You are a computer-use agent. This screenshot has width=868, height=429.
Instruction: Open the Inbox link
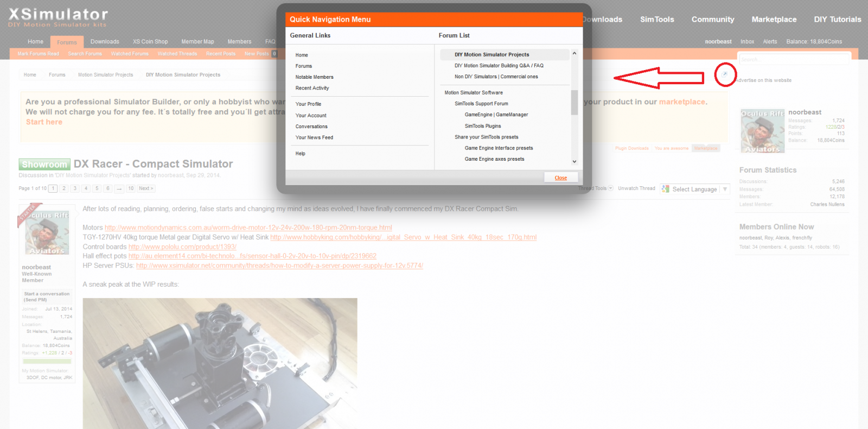[747, 42]
